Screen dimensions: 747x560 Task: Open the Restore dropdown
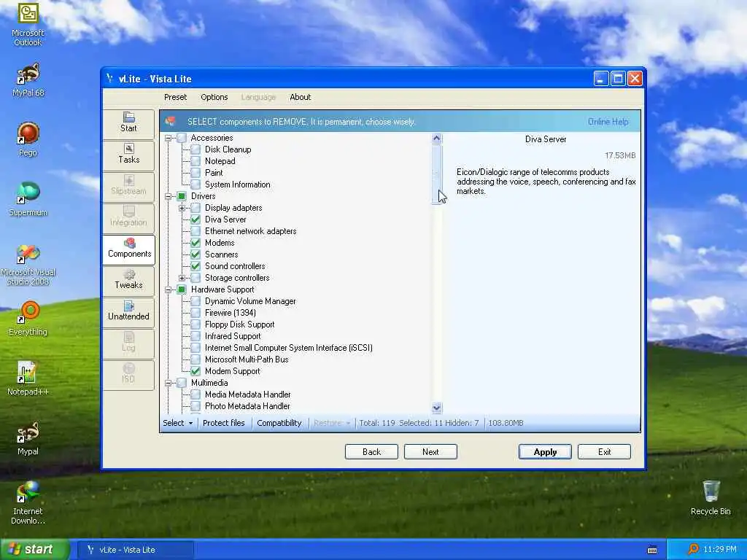tap(332, 423)
